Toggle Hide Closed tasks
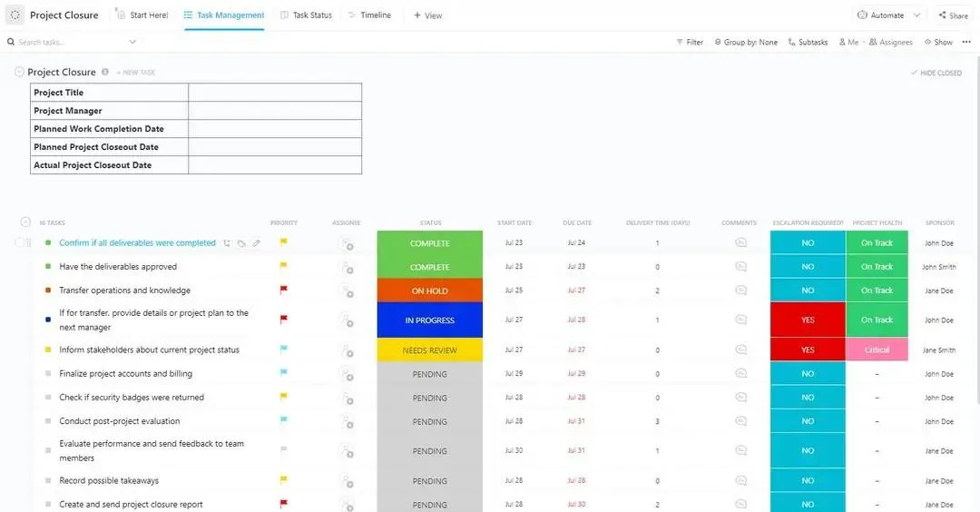Viewport: 980px width, 512px height. pyautogui.click(x=936, y=73)
